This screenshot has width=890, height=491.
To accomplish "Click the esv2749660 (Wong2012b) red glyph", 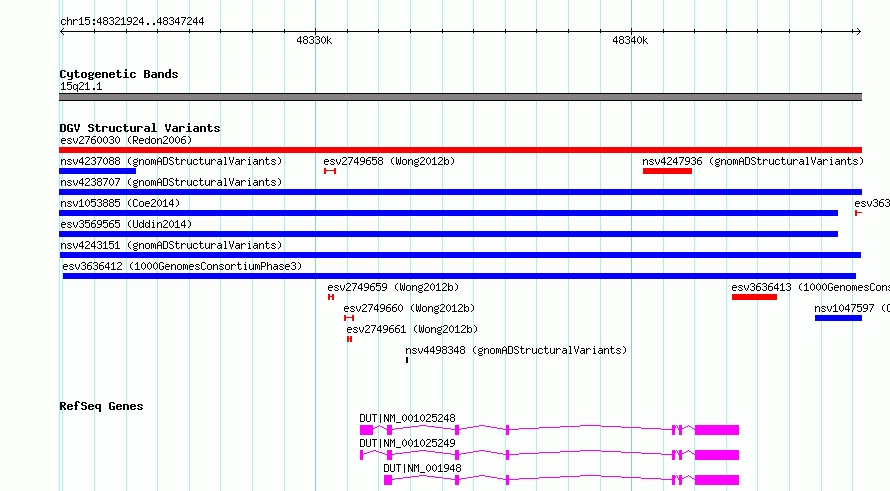I will coord(349,318).
